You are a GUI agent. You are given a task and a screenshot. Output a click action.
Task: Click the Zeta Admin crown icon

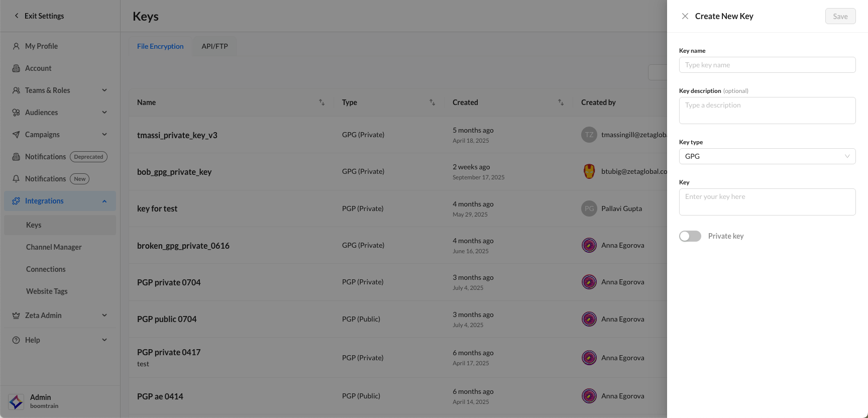coord(16,316)
